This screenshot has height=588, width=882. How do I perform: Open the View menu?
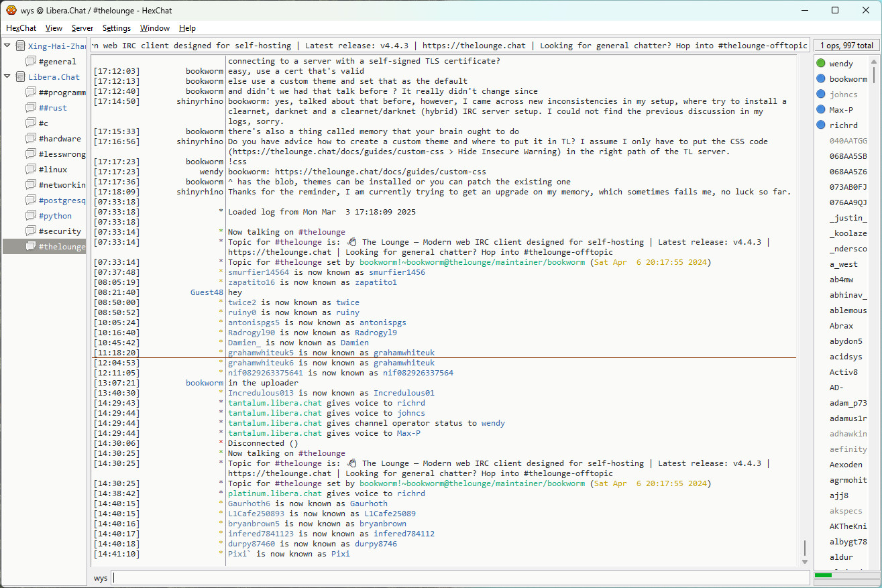(54, 28)
